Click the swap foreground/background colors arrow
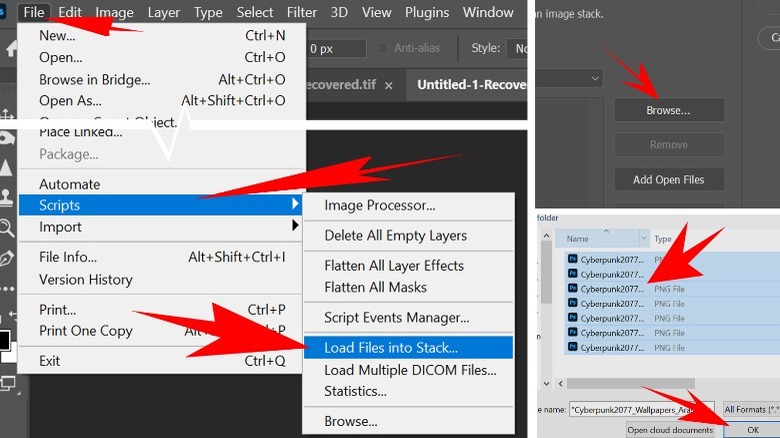Viewport: 780px width, 438px height. 13,315
